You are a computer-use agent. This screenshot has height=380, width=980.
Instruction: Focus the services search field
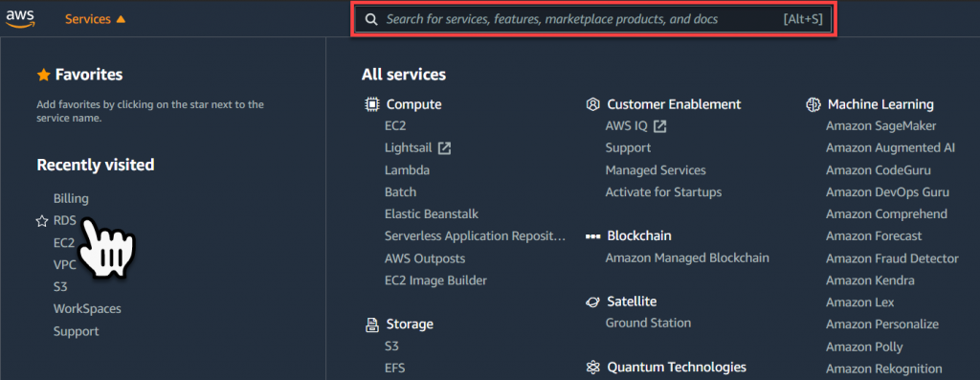(593, 19)
